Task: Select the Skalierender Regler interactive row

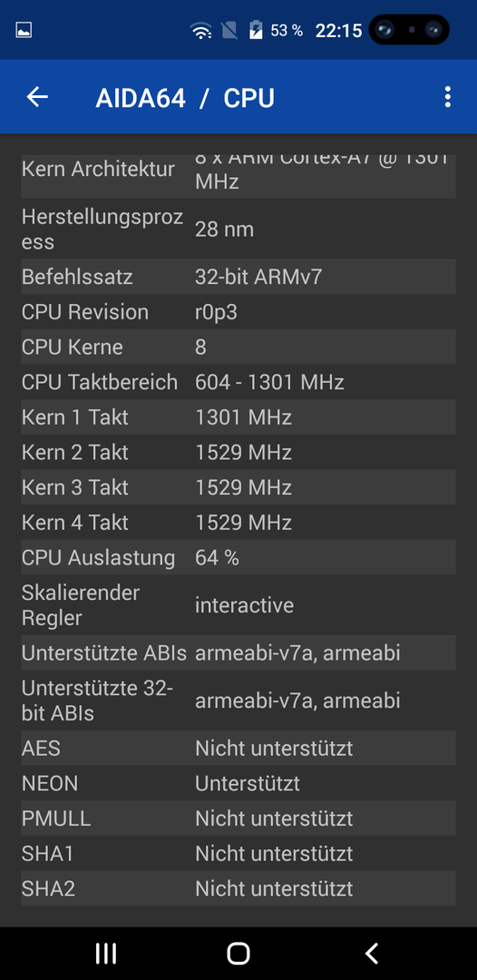Action: click(x=238, y=605)
